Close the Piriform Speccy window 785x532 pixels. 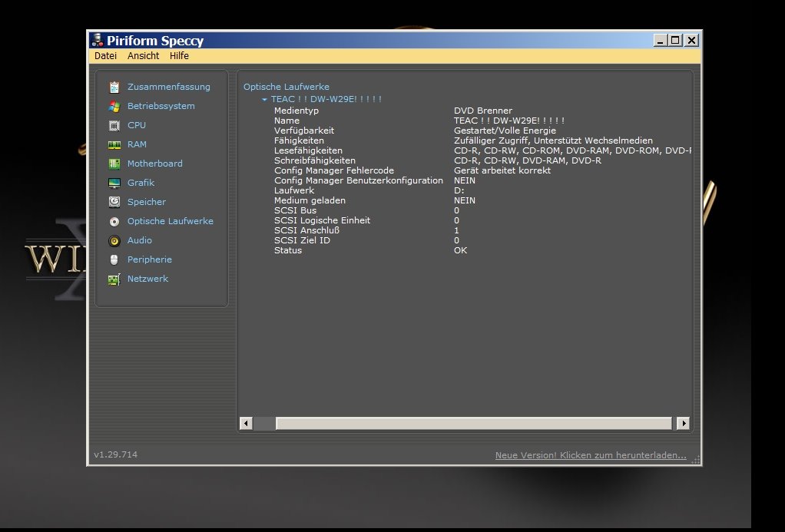click(691, 40)
